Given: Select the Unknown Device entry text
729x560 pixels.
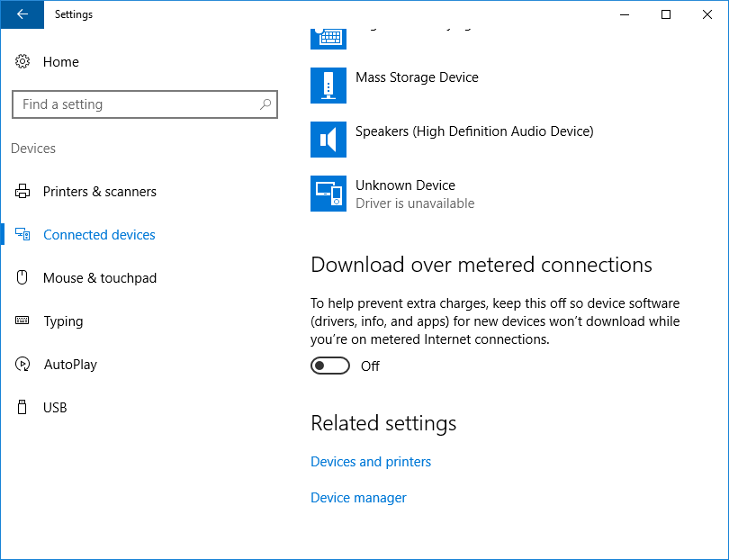Looking at the screenshot, I should (405, 185).
